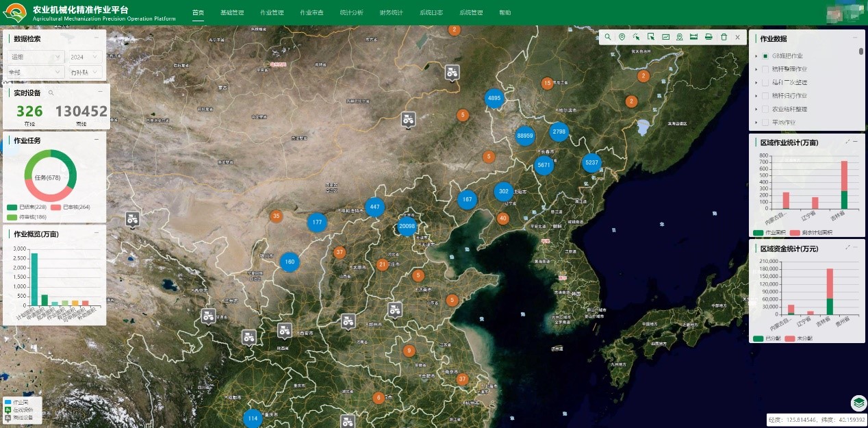The width and height of the screenshot is (868, 428).
Task: Open the layer switcher icon
Action: [x=858, y=403]
